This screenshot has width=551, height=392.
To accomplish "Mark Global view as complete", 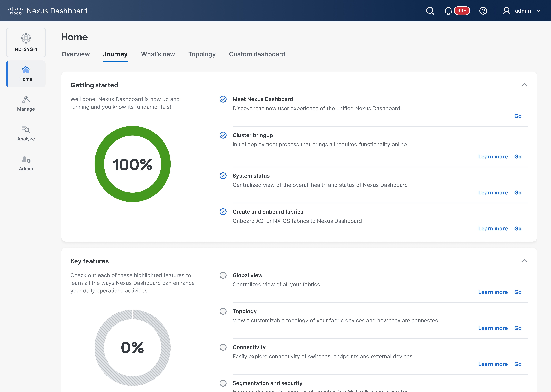I will click(x=223, y=275).
